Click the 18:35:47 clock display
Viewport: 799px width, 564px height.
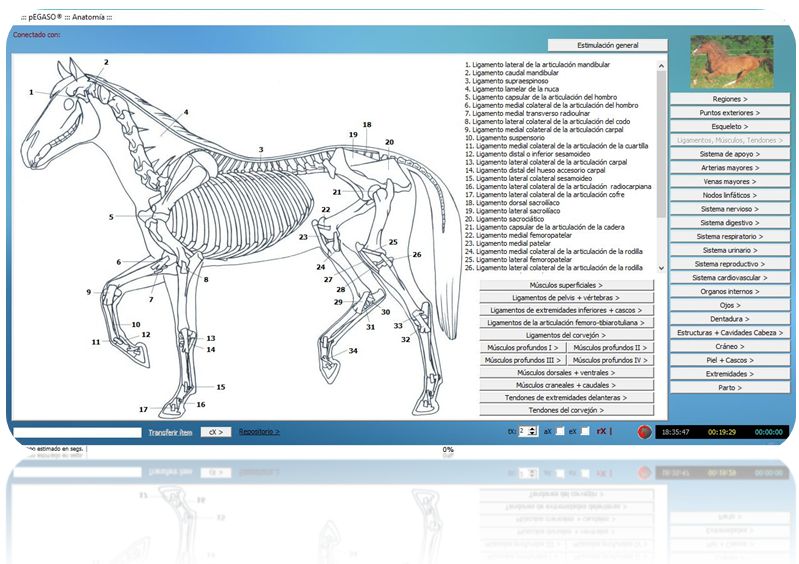coord(676,432)
